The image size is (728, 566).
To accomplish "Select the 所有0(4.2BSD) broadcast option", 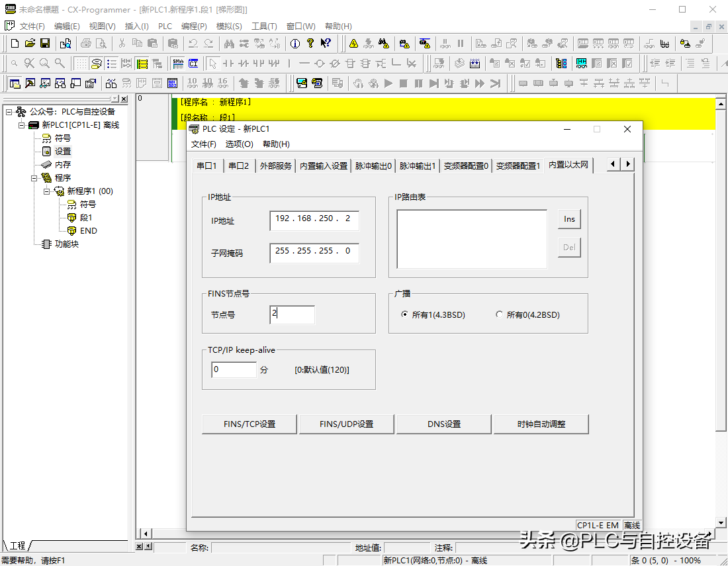I will (x=499, y=315).
